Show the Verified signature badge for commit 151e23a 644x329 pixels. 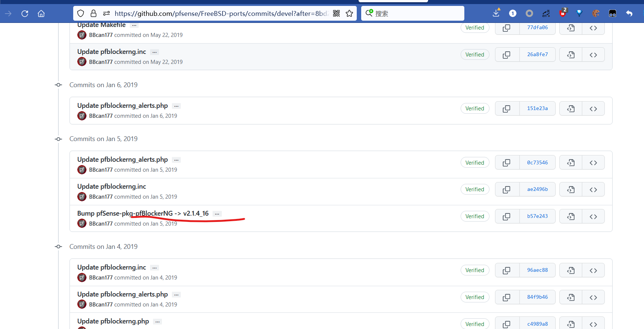475,109
